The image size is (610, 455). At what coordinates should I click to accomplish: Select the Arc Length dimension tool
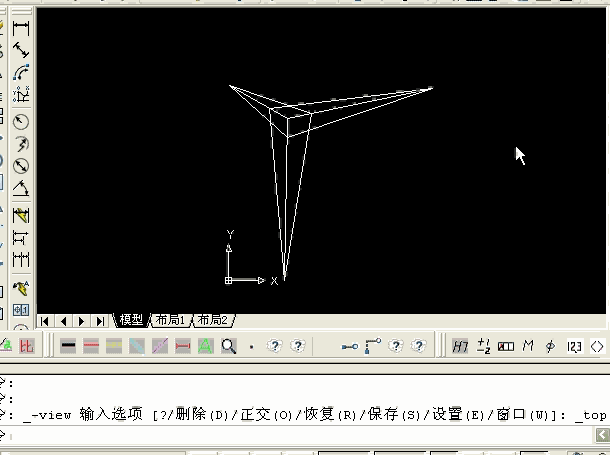click(21, 72)
